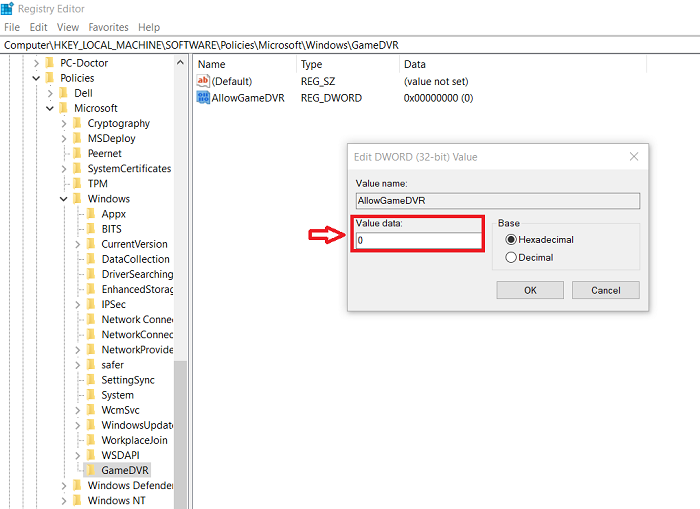Click the WorkplaceJoin folder icon

(x=91, y=440)
